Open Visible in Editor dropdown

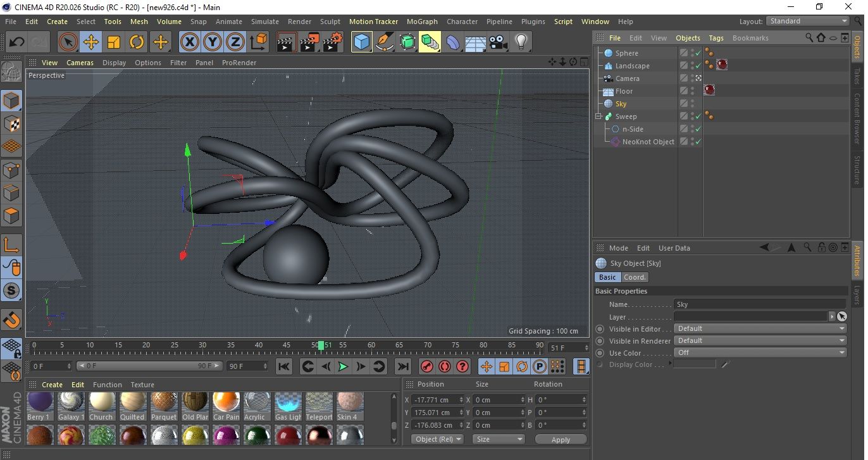760,329
